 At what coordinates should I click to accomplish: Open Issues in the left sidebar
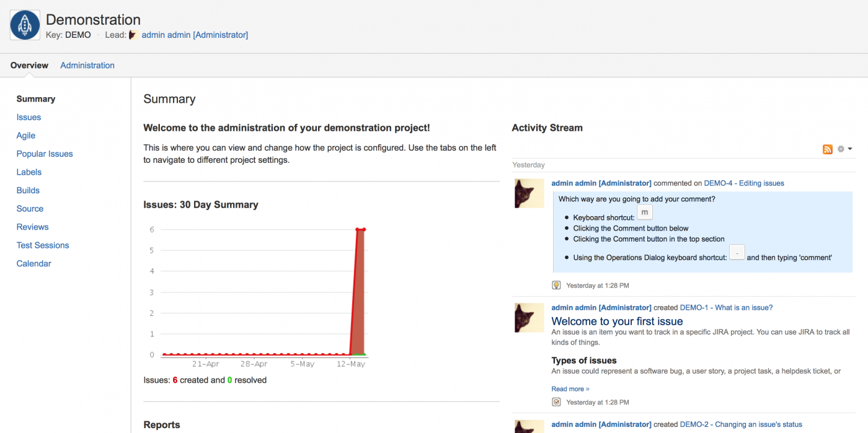coord(29,117)
